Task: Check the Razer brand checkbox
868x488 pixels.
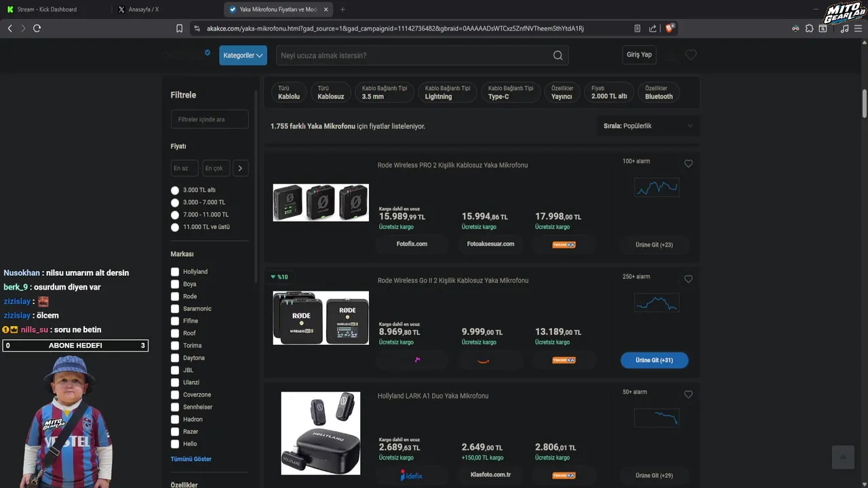Action: point(175,432)
